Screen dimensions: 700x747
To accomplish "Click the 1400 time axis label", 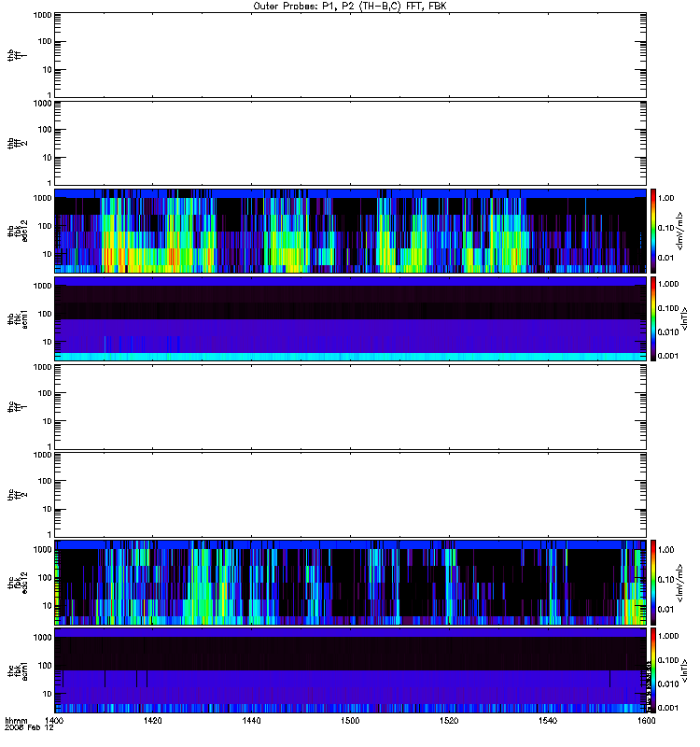I will [54, 720].
